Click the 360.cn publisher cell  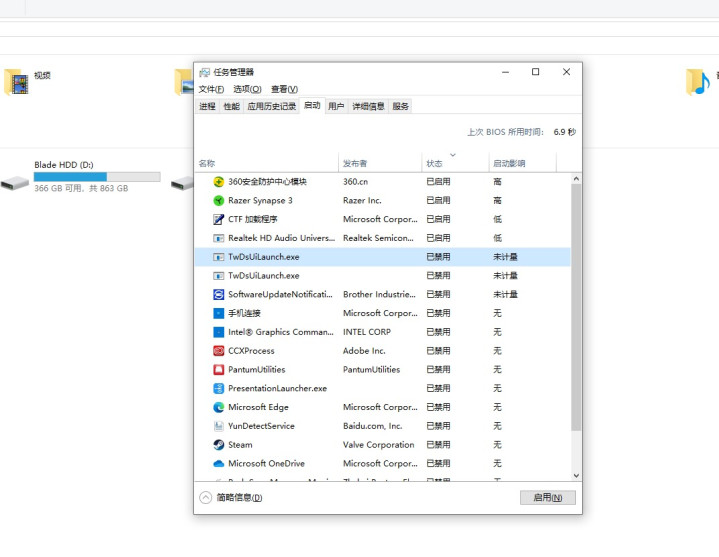point(355,182)
